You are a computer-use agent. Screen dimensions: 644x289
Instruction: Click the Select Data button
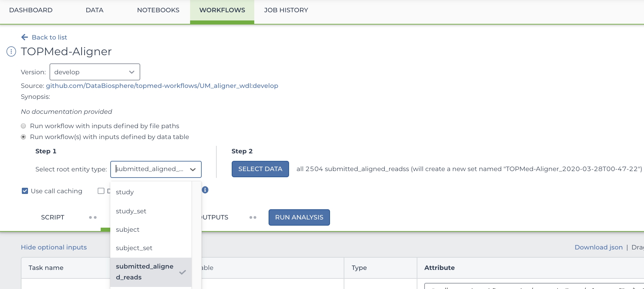(x=260, y=169)
